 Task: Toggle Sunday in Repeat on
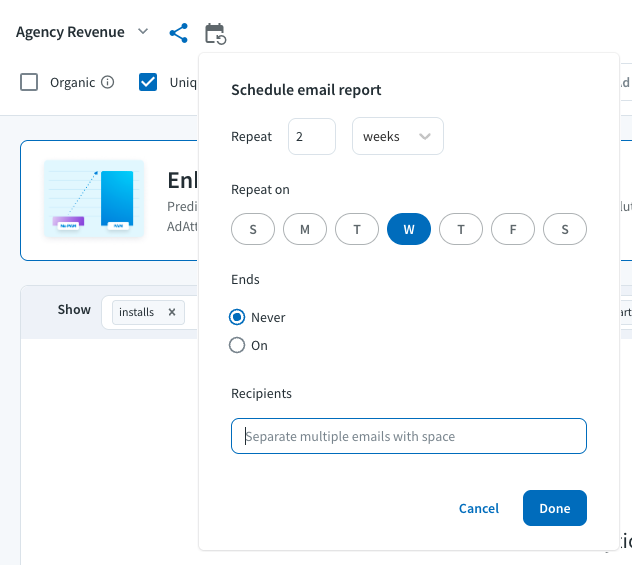[x=253, y=229]
